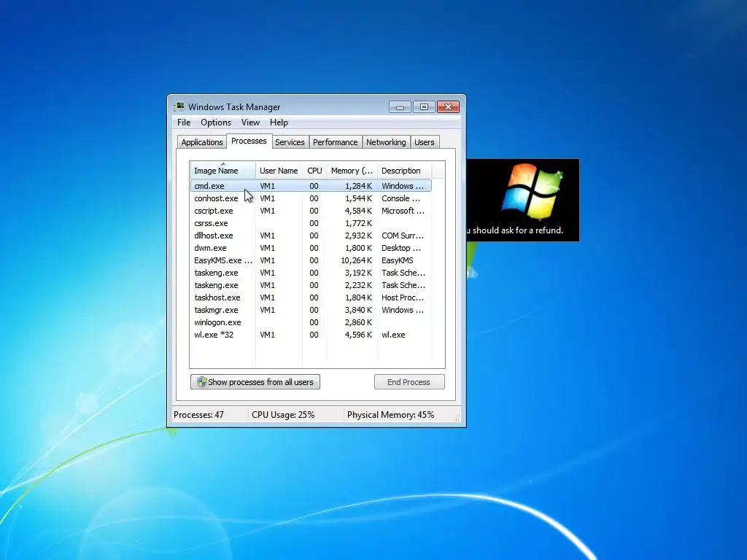Switch to the Users tab

pyautogui.click(x=424, y=142)
